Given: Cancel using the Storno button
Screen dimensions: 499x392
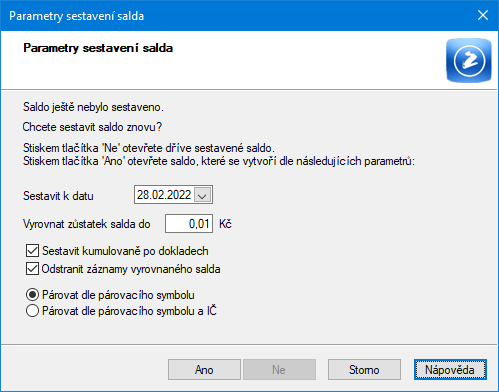Looking at the screenshot, I should point(364,369).
